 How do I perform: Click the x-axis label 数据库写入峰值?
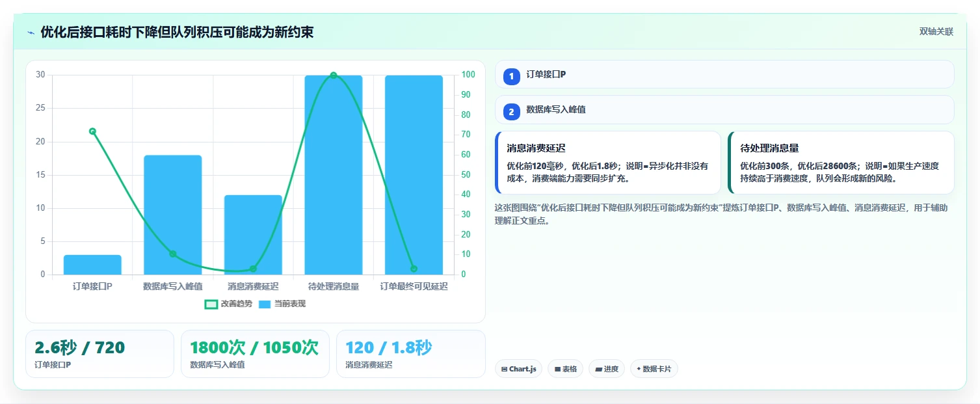click(172, 286)
